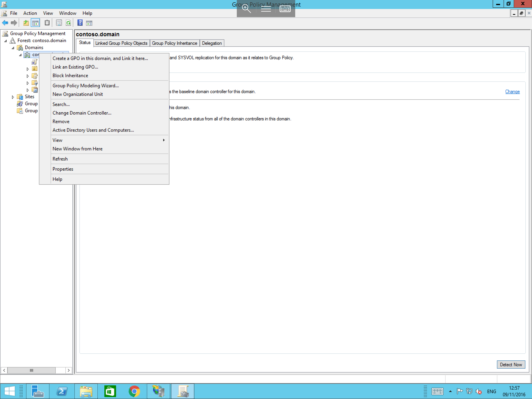Open the touch keyboard icon in system tray
The image size is (532, 399).
point(437,391)
